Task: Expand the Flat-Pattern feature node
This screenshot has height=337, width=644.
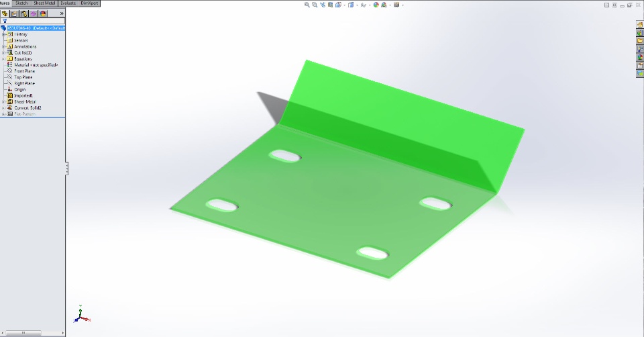Action: pos(4,114)
